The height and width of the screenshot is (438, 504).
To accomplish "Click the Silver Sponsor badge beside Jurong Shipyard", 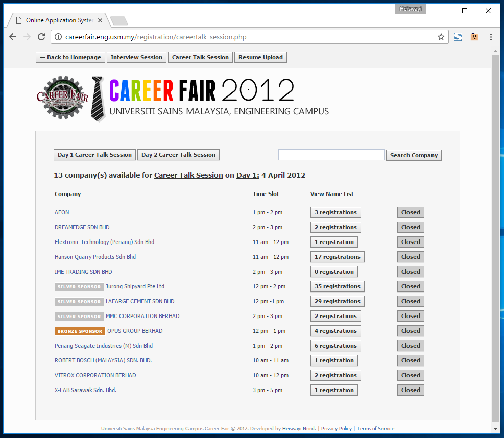I will tap(79, 287).
